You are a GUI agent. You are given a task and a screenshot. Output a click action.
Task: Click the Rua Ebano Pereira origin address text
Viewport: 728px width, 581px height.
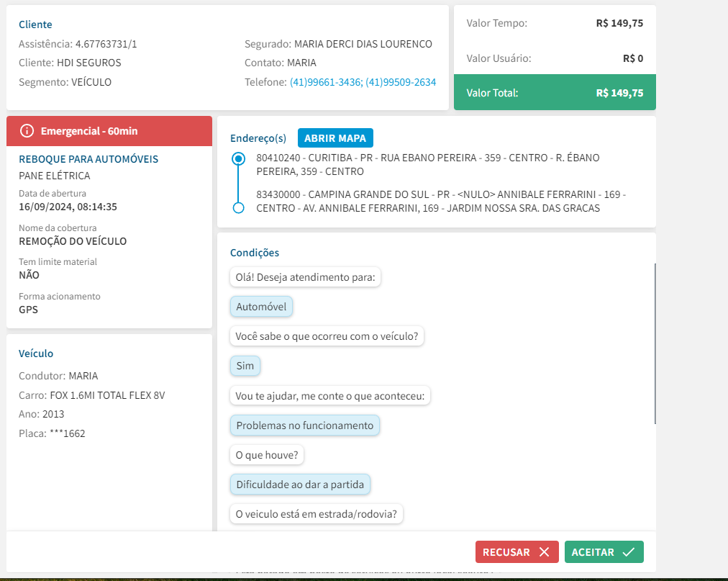[x=428, y=164]
